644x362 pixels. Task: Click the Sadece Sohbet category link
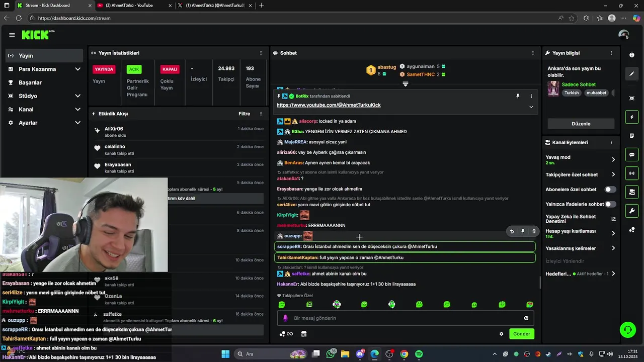coord(579,84)
